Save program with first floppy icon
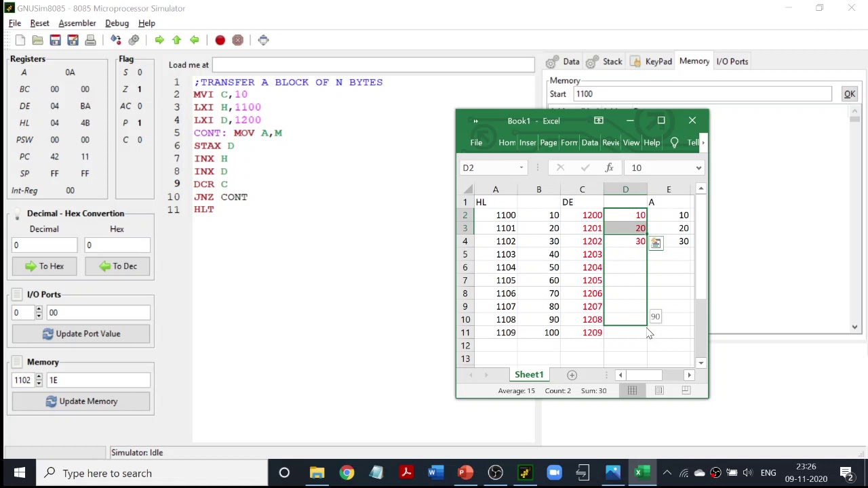 [56, 40]
